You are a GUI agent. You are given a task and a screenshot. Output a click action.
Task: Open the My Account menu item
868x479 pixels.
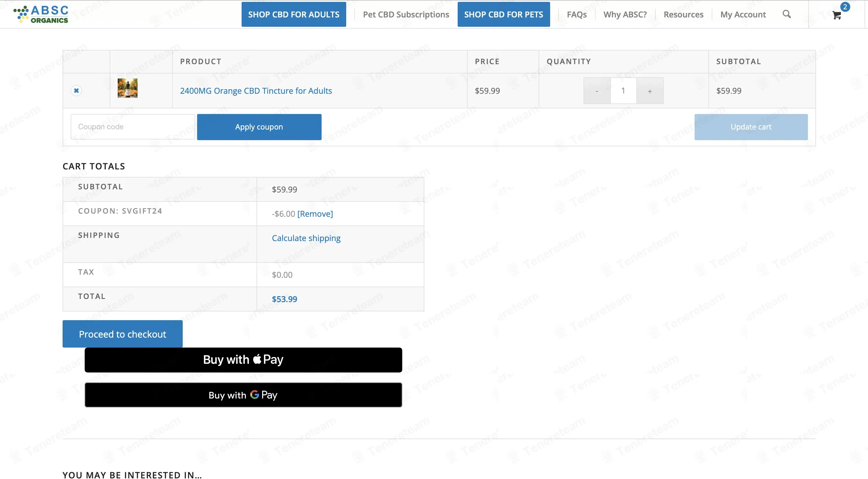click(x=743, y=15)
